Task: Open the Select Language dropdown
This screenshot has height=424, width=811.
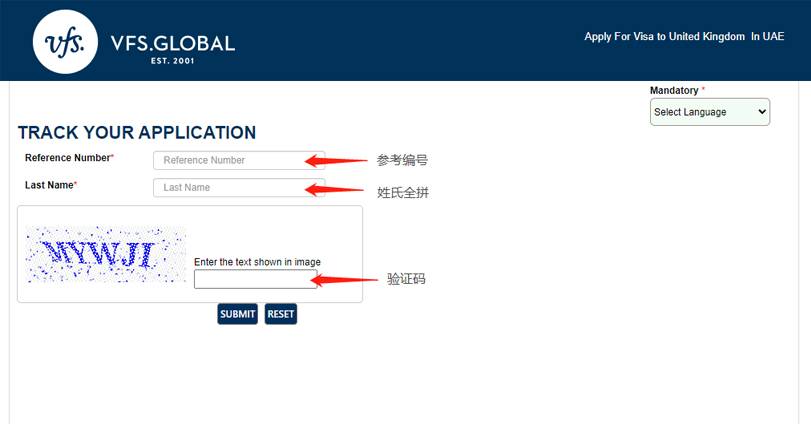Action: click(x=710, y=112)
